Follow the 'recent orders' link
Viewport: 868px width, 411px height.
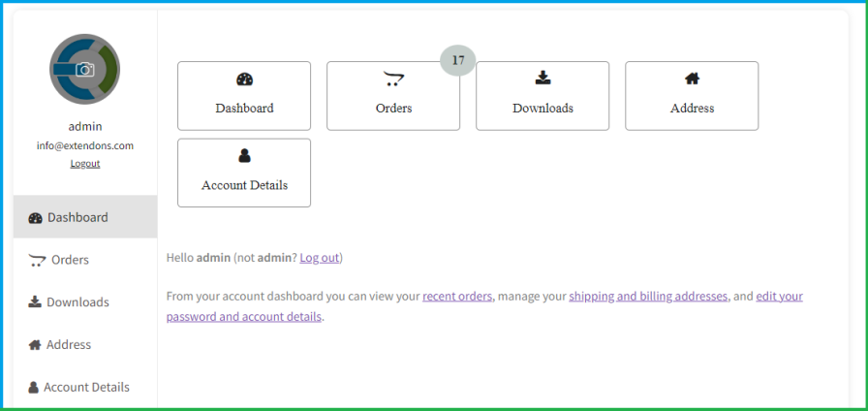[x=457, y=297]
